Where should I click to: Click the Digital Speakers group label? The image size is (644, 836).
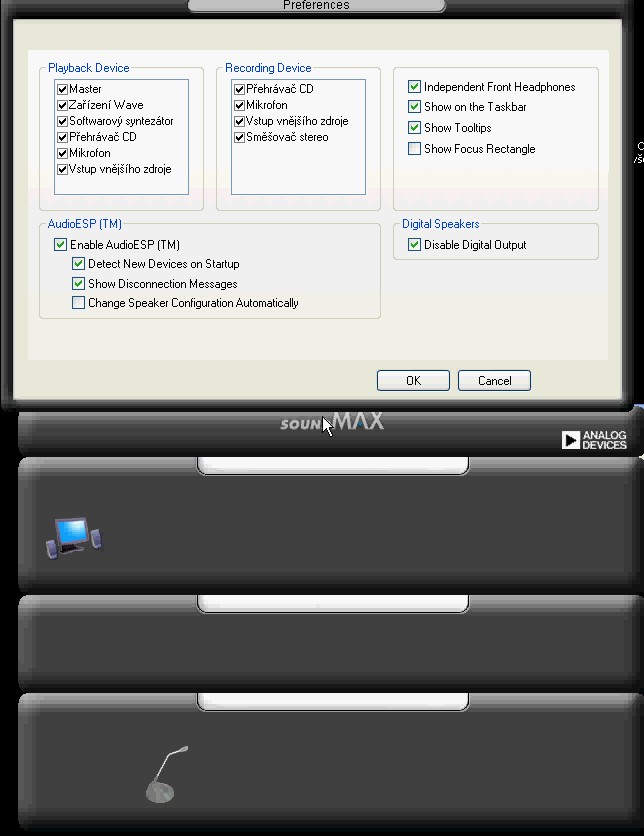tap(440, 224)
